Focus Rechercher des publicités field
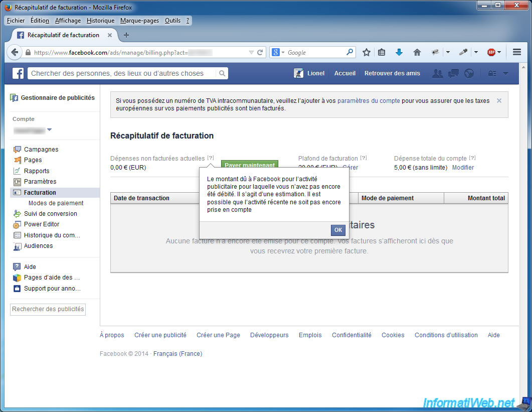This screenshot has height=412, width=532. 48,309
